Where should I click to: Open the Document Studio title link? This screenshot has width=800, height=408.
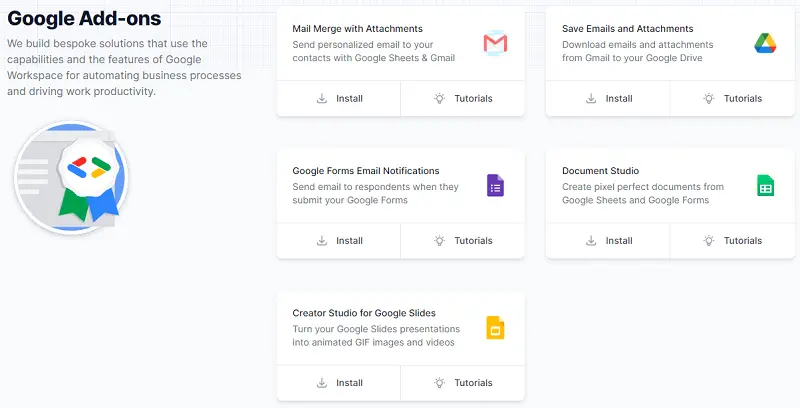tap(601, 171)
